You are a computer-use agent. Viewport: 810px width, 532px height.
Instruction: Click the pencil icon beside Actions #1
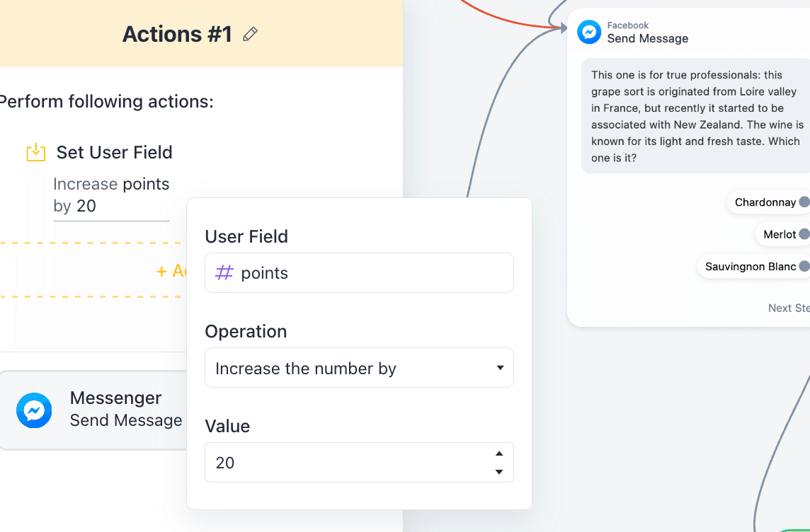250,34
